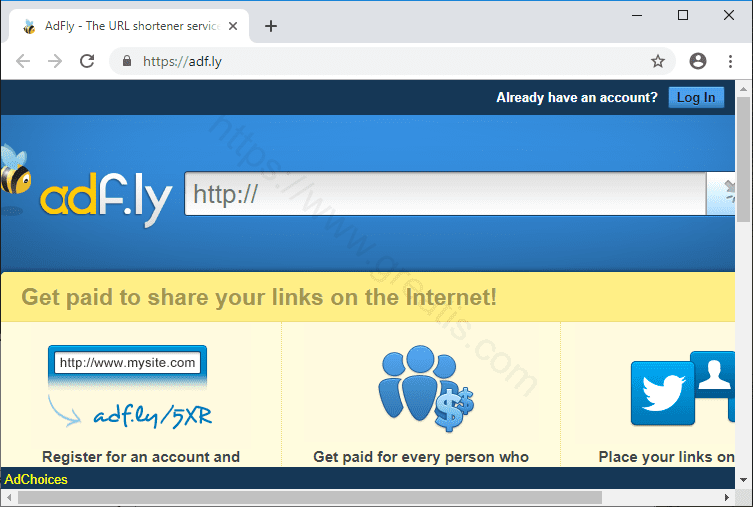The width and height of the screenshot is (753, 507).
Task: Reload the adf.ly page
Action: tap(87, 61)
